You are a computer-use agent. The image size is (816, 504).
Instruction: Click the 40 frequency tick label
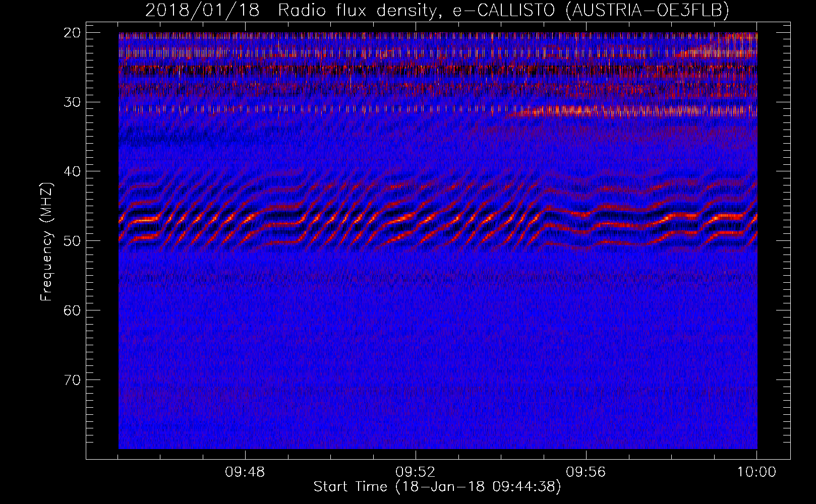pos(73,171)
